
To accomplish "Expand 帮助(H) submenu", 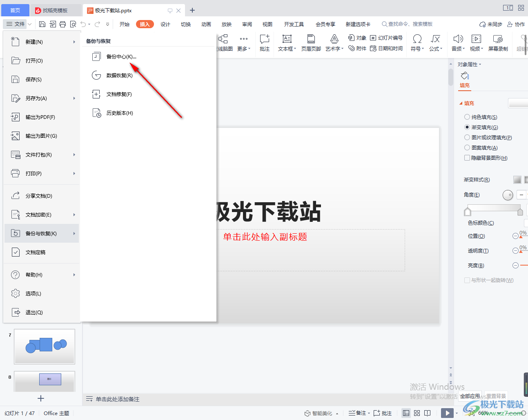I will [74, 275].
